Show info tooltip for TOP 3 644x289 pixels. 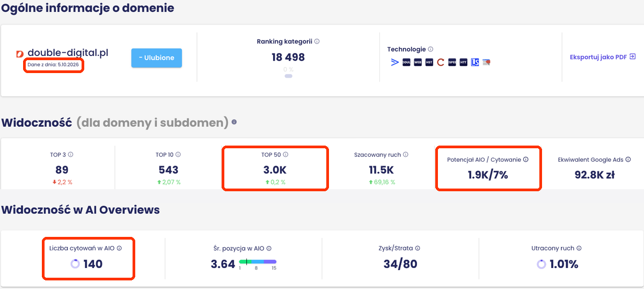[x=71, y=155]
